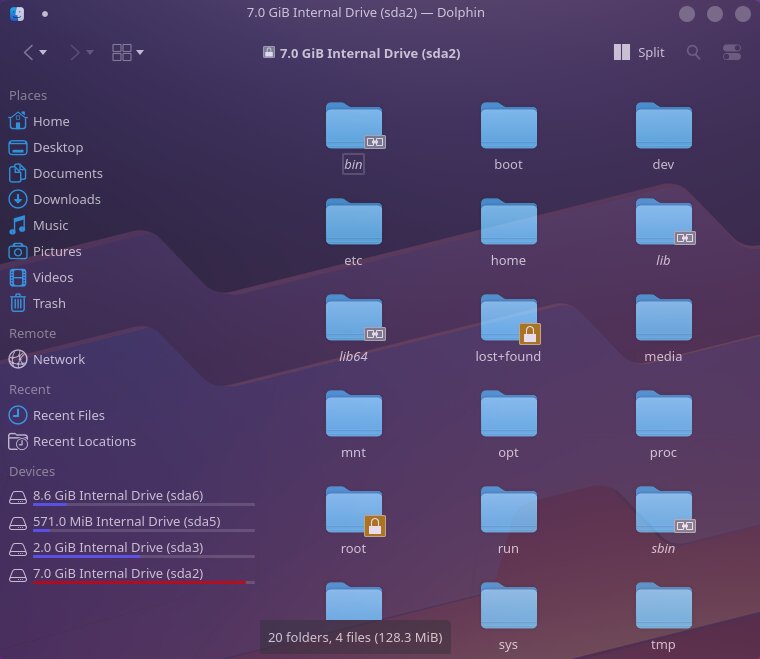Click the red sda2 capacity bar
This screenshot has height=659, width=760.
pos(140,582)
